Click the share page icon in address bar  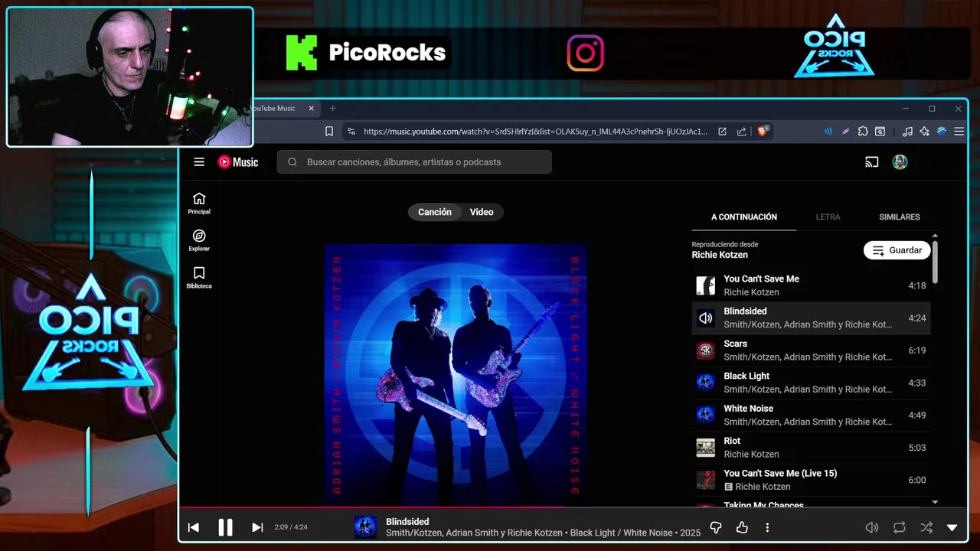click(x=741, y=132)
